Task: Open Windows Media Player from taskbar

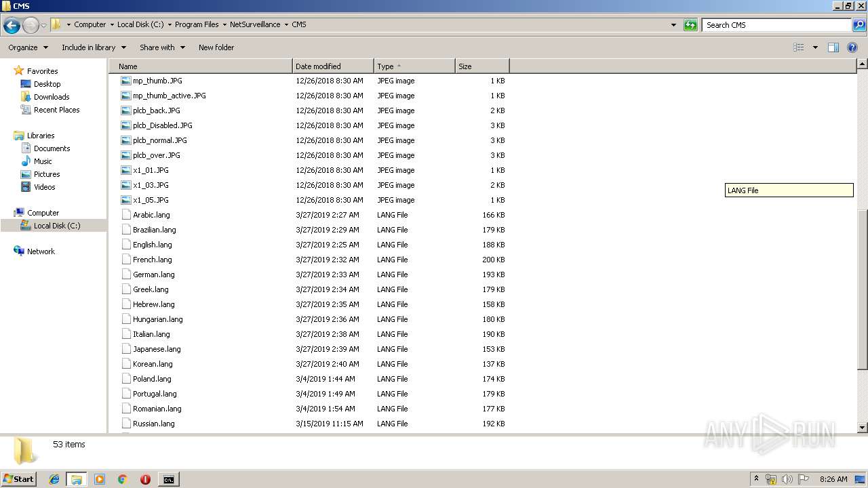Action: click(x=100, y=479)
